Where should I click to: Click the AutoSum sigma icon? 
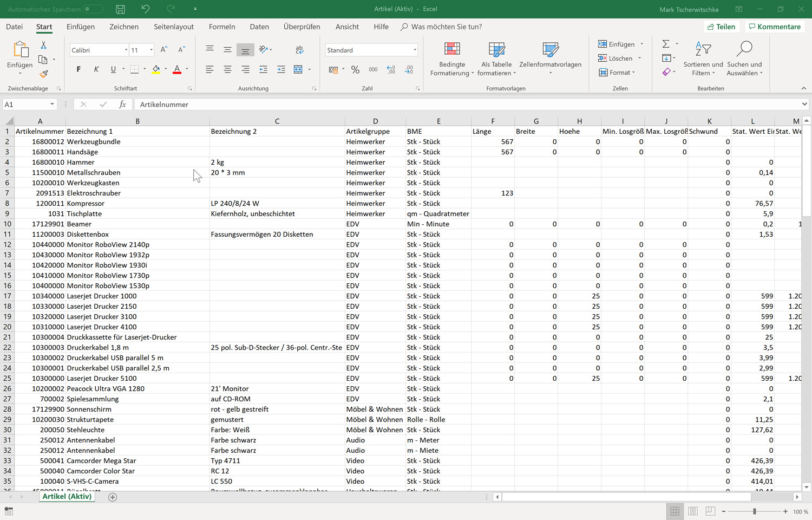(666, 44)
